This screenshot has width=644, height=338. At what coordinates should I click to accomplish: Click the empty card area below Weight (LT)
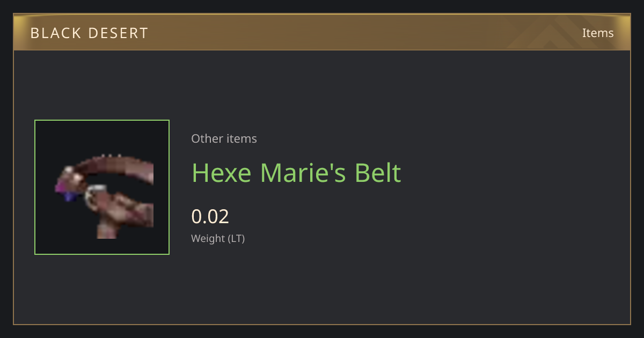pos(322,284)
